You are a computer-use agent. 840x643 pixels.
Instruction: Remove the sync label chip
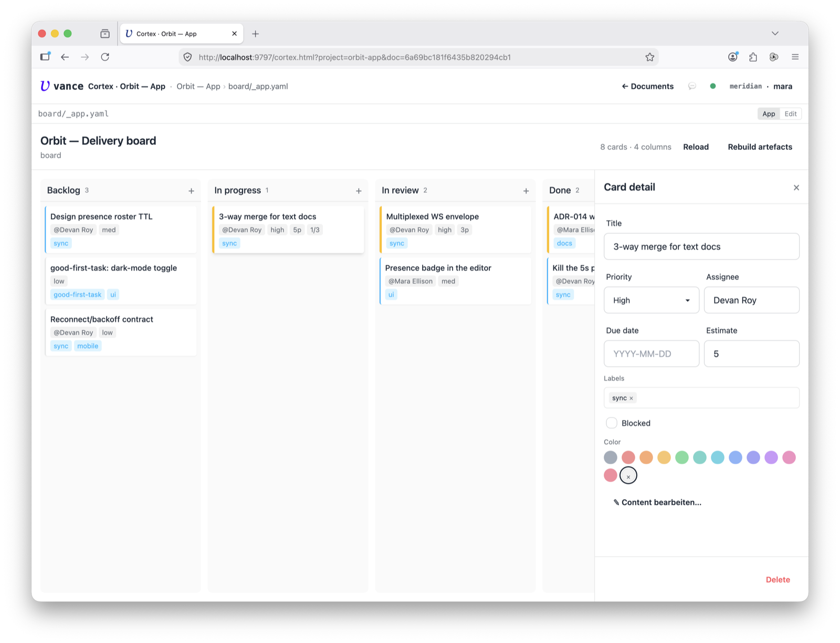[x=631, y=398]
